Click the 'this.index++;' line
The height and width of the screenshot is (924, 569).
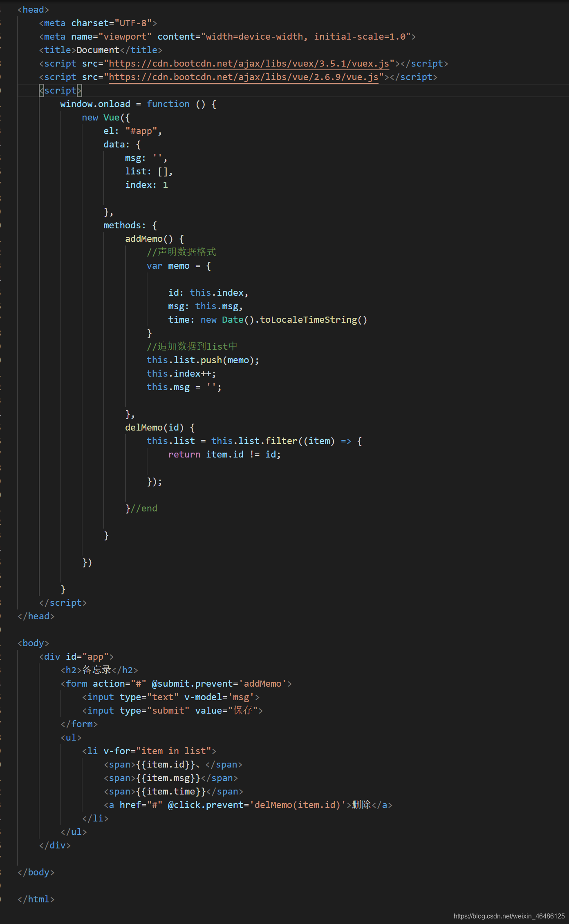tap(181, 374)
